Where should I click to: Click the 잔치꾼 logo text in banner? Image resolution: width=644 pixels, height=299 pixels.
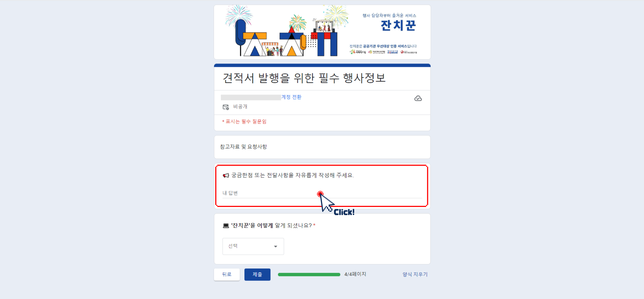tap(398, 26)
